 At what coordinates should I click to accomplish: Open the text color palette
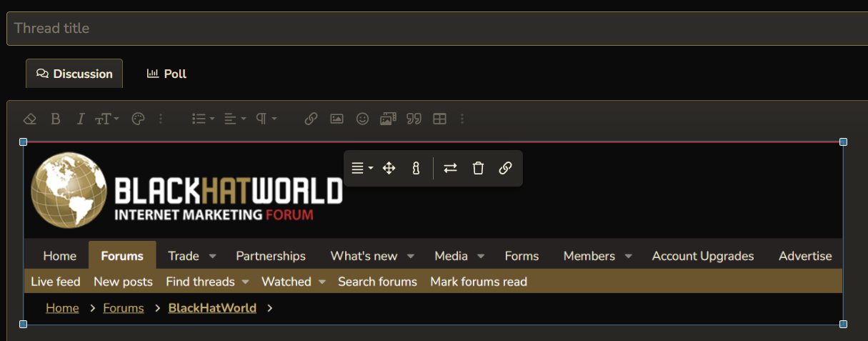[139, 119]
